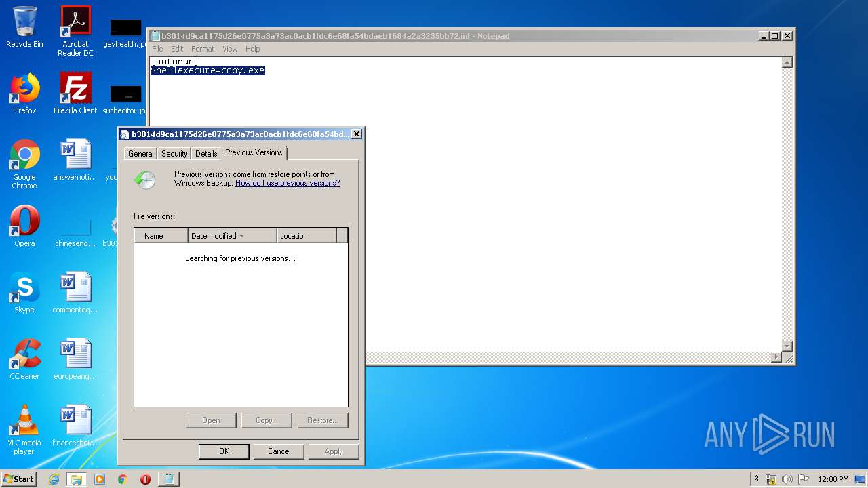Click the [autorun] line in Notepad

[175, 62]
